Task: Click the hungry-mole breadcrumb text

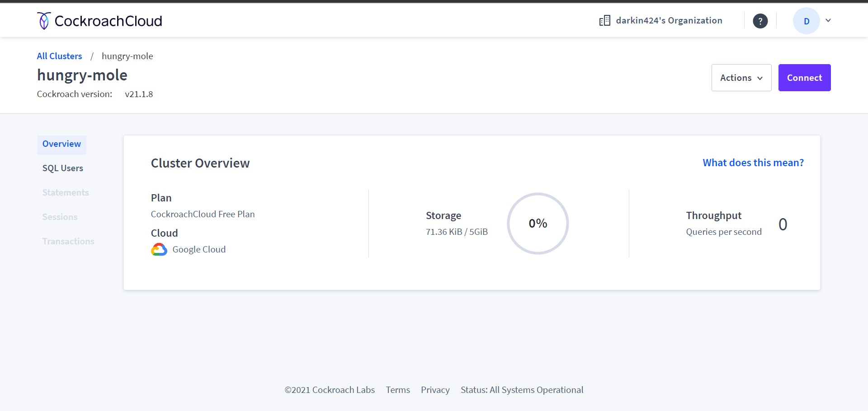Action: [x=127, y=56]
